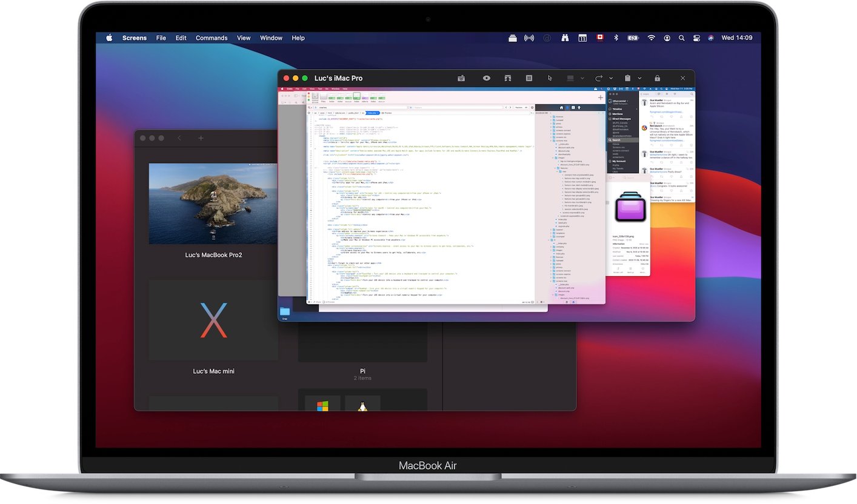Open Spotlight search magnifier icon
Viewport: 857px width, 504px height.
click(x=682, y=38)
